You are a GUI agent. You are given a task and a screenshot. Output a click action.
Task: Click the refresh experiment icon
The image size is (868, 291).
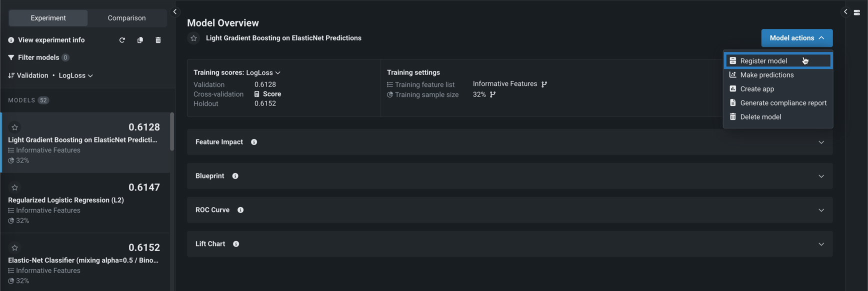[x=122, y=40]
